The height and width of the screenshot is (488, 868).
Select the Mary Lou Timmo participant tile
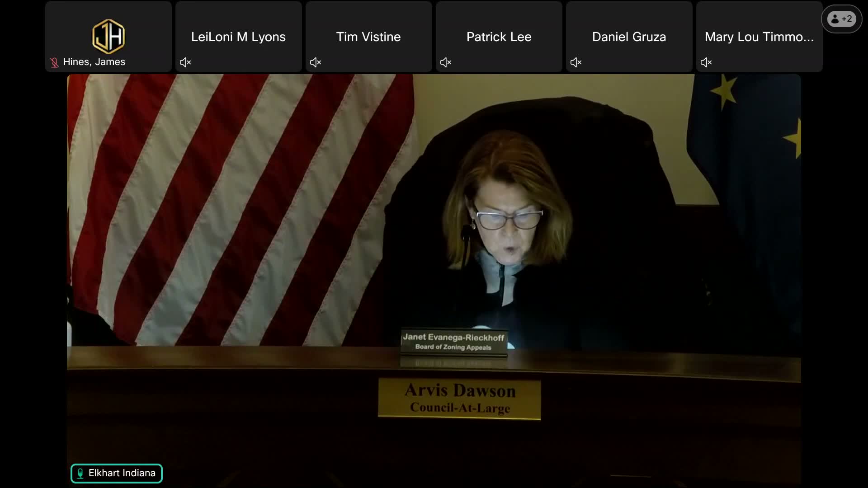coord(759,37)
